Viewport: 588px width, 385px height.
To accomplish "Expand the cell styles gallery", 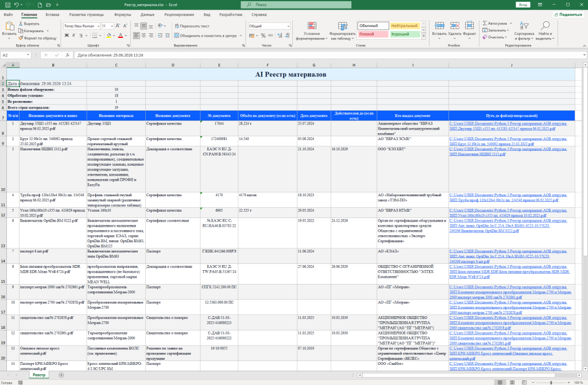I will coord(424,37).
